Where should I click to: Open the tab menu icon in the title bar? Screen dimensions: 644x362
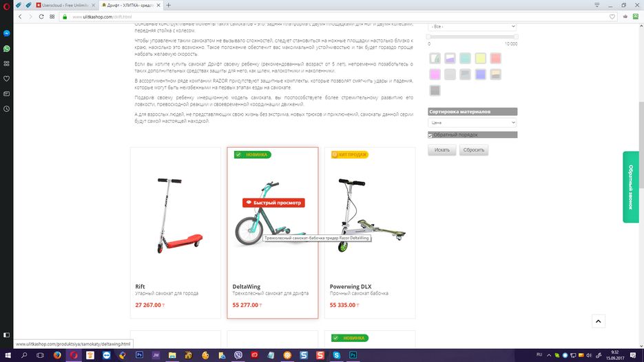(x=596, y=6)
